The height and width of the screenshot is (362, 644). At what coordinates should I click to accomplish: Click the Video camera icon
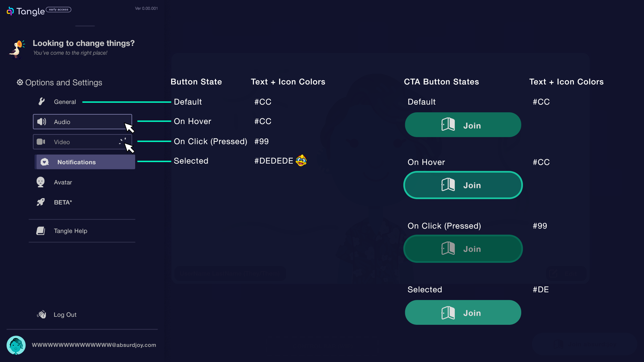pyautogui.click(x=41, y=142)
